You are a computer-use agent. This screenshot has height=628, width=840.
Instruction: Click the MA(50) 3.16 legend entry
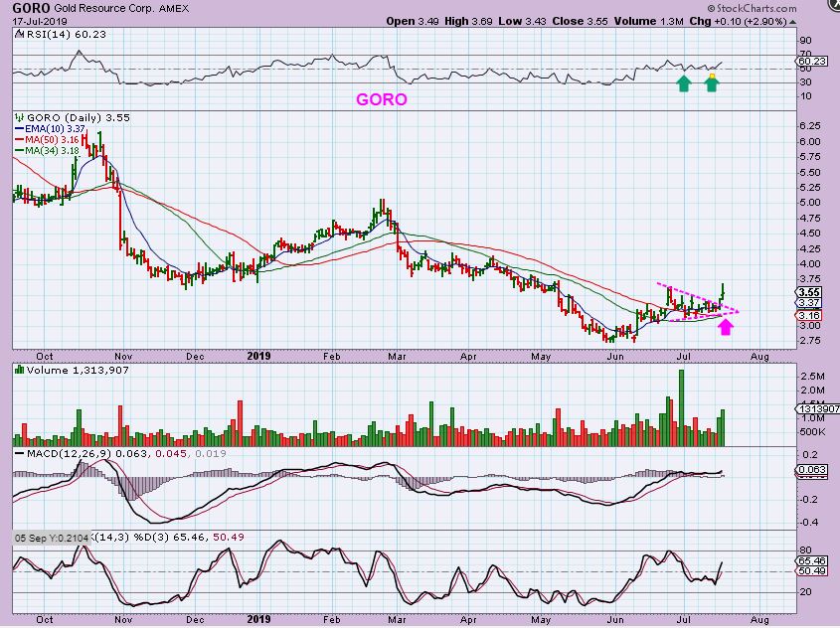point(52,140)
